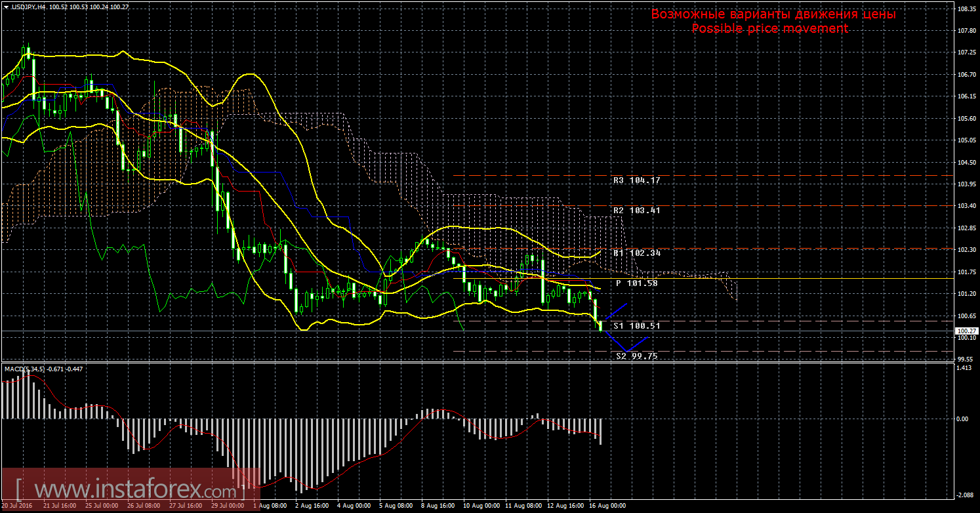
Task: Click the R2 103.41 resistance label
Action: (x=636, y=211)
